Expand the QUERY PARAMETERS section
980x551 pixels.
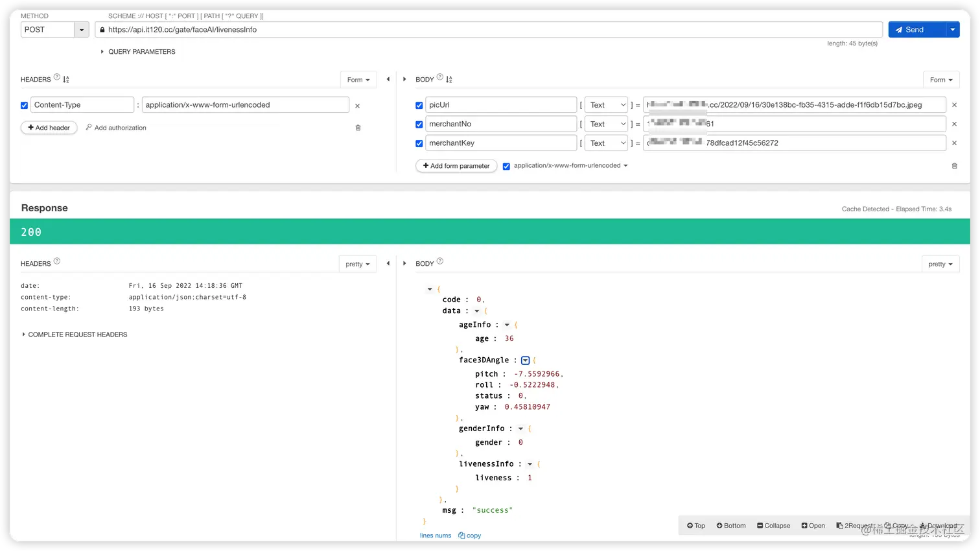click(138, 52)
